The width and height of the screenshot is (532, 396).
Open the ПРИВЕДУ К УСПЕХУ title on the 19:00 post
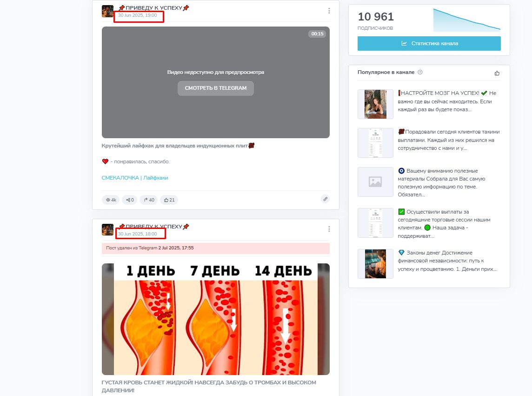[154, 8]
